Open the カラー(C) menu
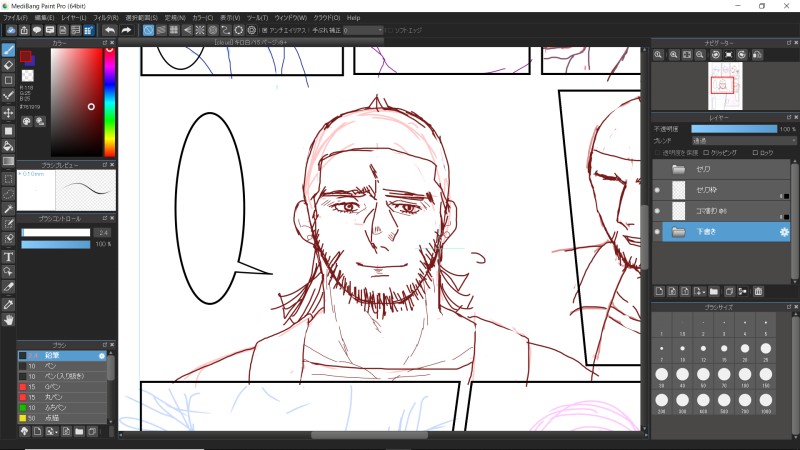 [202, 18]
